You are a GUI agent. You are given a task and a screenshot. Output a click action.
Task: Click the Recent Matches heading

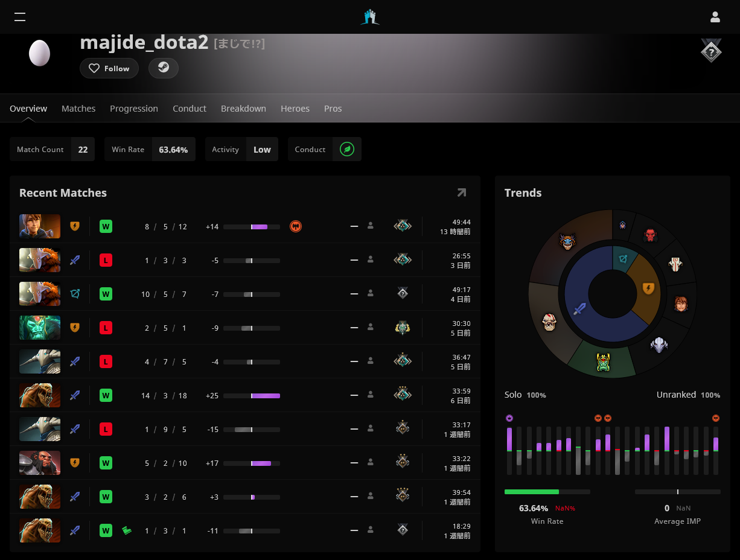63,192
